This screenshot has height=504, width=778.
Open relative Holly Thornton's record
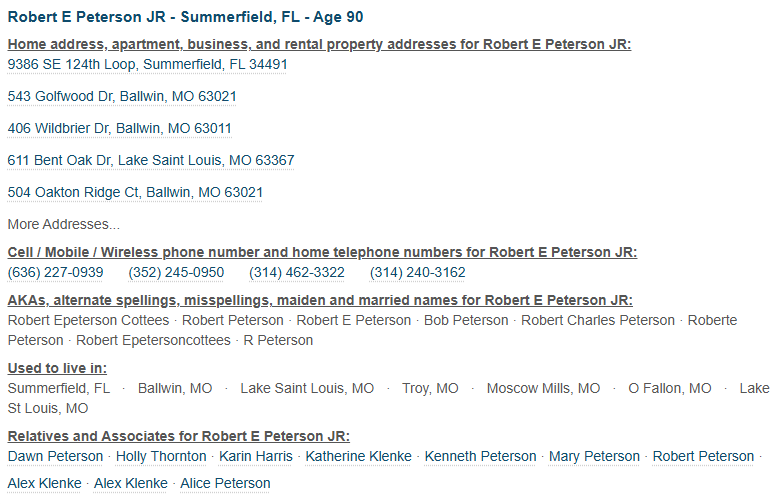[x=161, y=456]
